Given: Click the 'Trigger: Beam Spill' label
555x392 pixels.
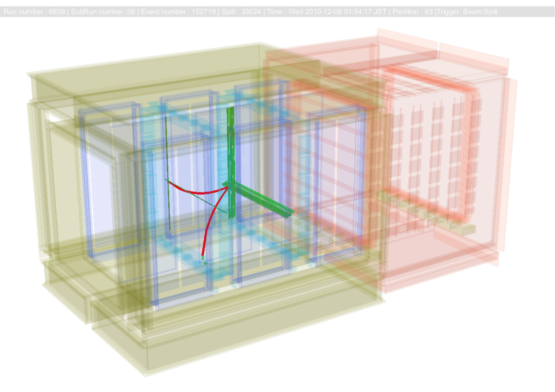Looking at the screenshot, I should (x=467, y=12).
